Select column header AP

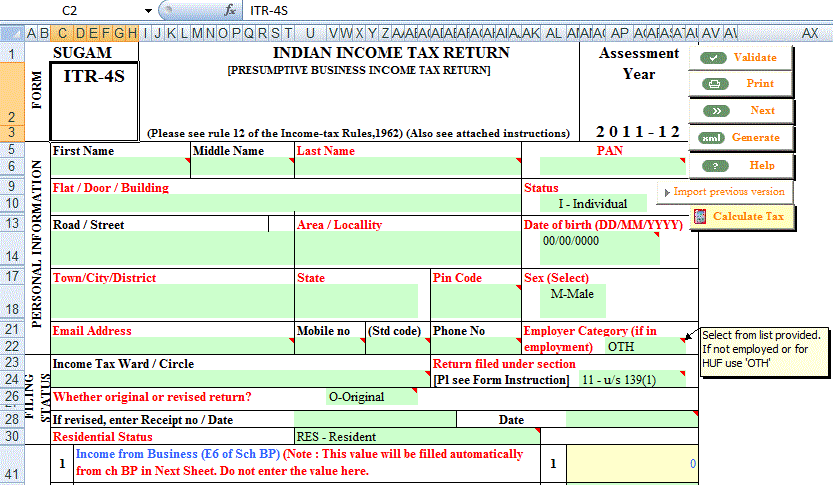click(x=619, y=33)
